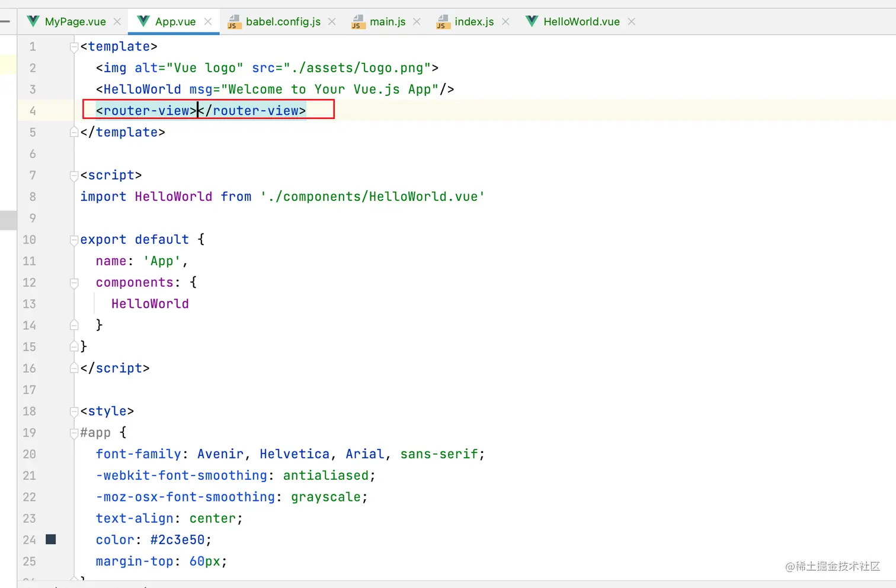Click the Vue icon on App.vue tab
Screen dimensions: 896x588
[143, 22]
